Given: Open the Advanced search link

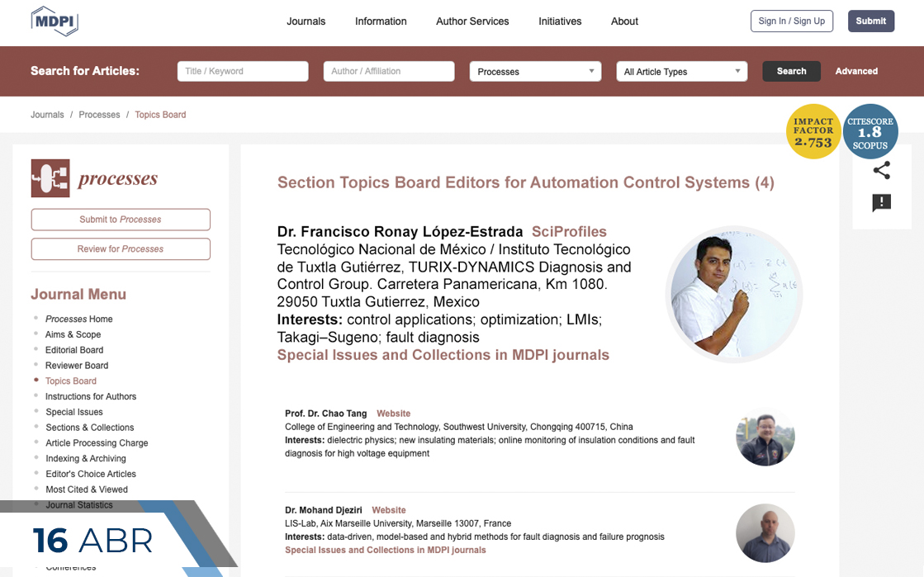Looking at the screenshot, I should click(856, 71).
